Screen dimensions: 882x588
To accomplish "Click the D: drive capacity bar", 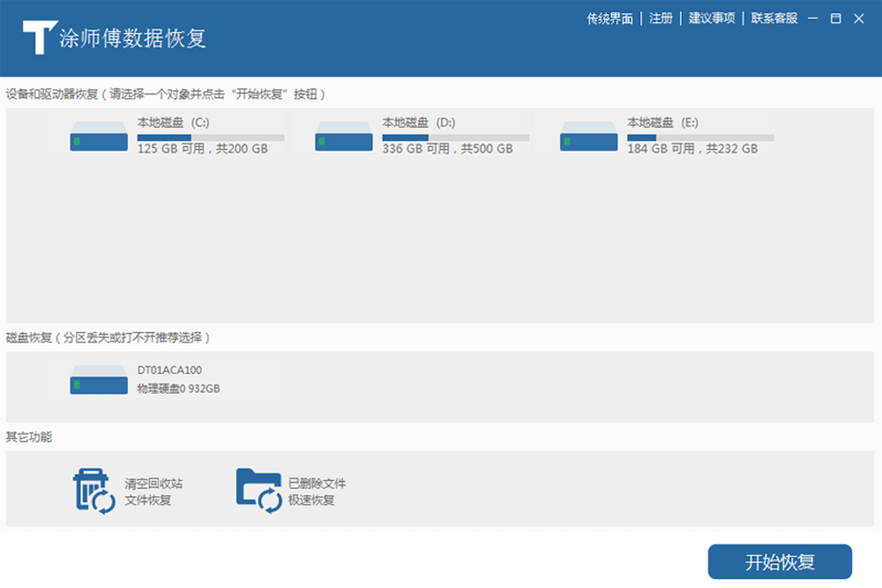I will (456, 137).
